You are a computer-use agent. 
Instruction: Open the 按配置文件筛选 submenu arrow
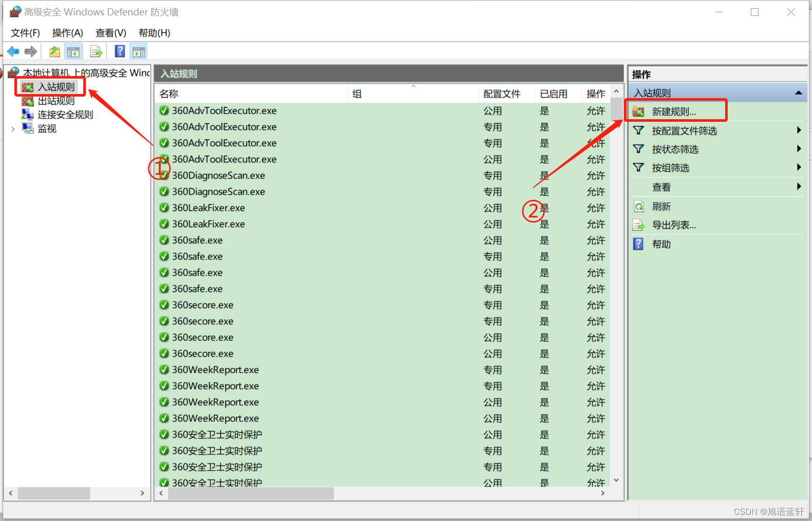799,130
